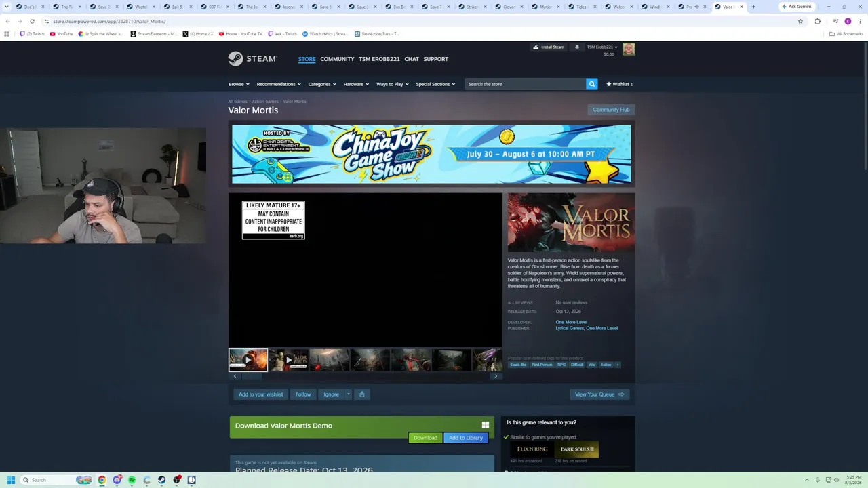Reload the page in Chrome
The width and height of the screenshot is (868, 488).
point(32,22)
